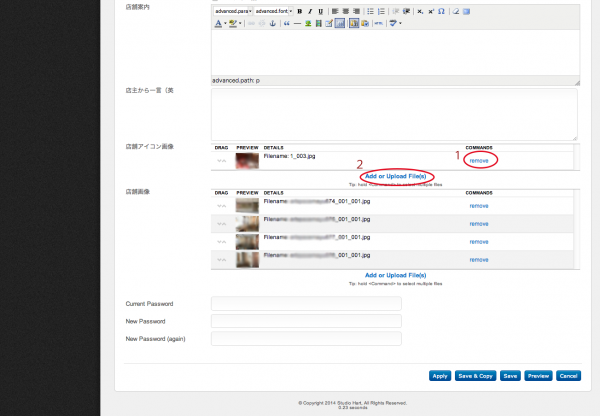The image size is (600, 416).
Task: Toggle underline formatting in editor toolbar
Action: [x=319, y=11]
